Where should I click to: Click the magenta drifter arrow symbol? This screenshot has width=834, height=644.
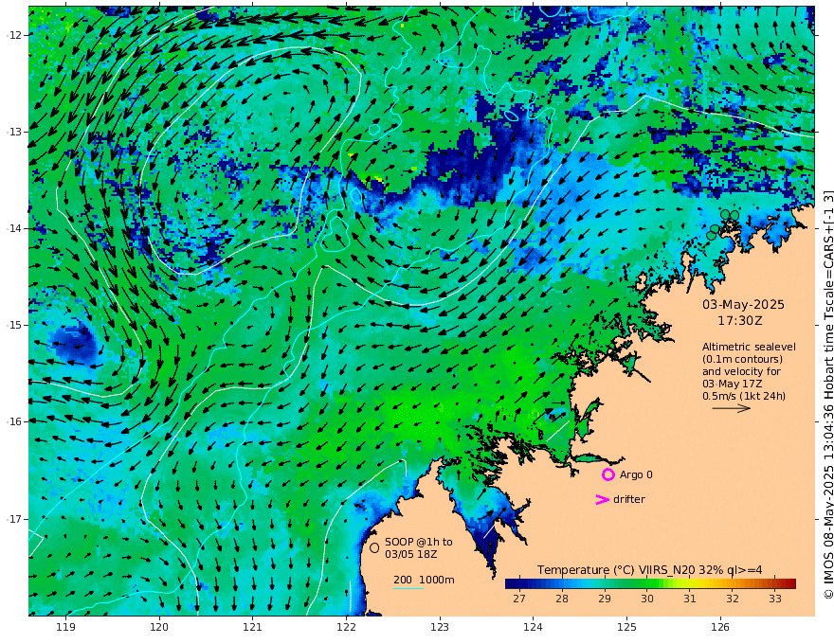point(602,499)
